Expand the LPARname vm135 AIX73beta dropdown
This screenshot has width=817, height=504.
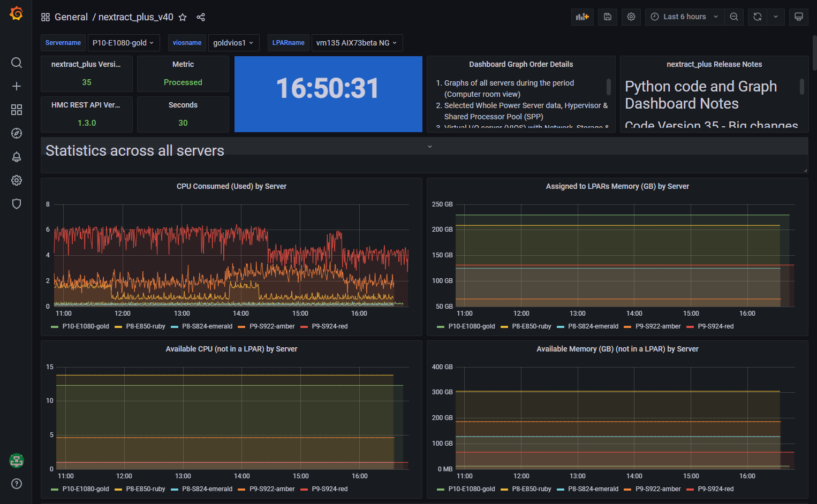[357, 43]
